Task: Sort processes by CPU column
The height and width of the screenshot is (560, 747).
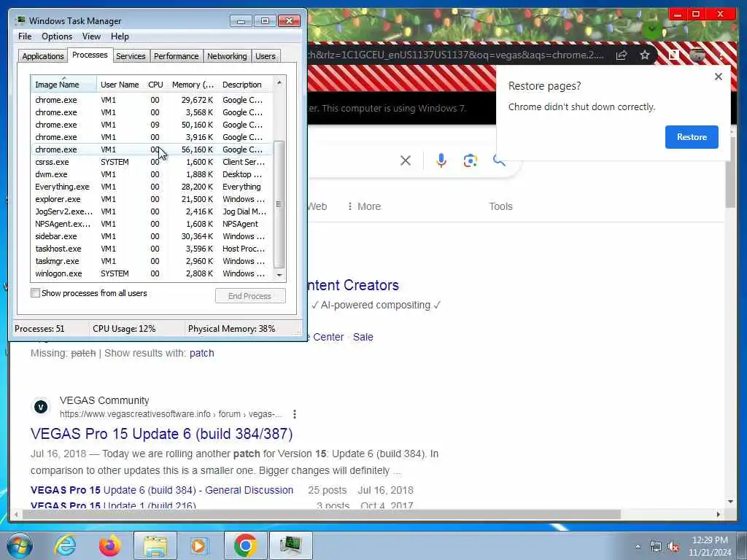Action: tap(156, 85)
